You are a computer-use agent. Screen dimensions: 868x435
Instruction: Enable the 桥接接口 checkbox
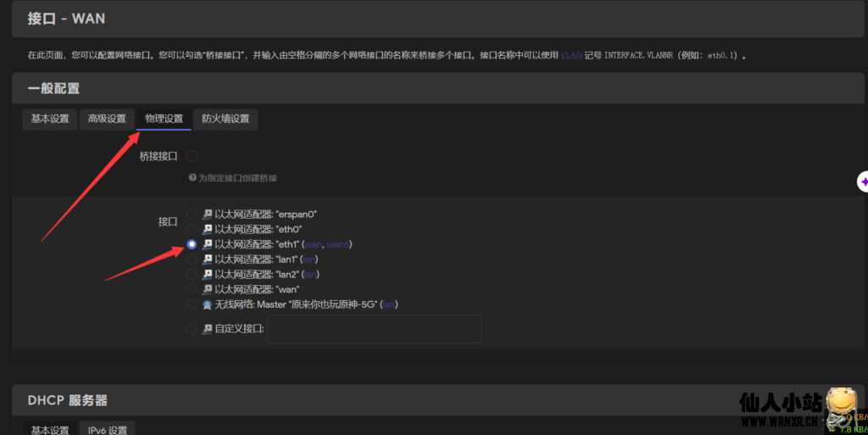(x=192, y=157)
